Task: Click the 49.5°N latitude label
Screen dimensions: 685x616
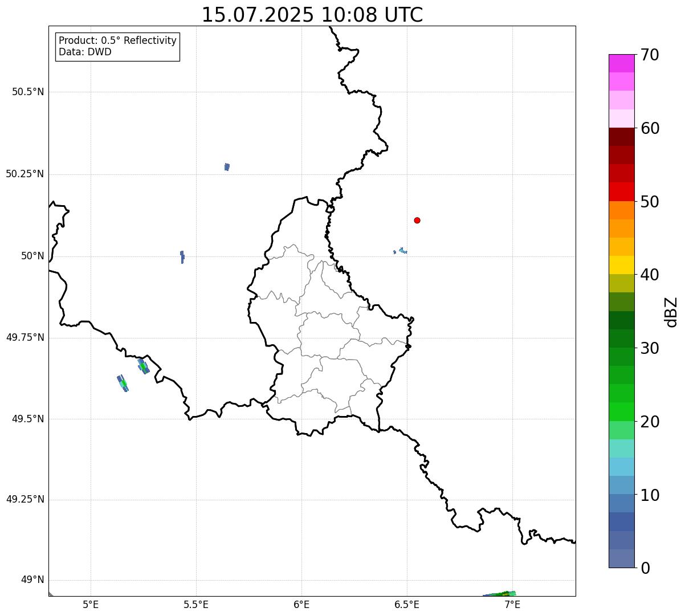Action: tap(28, 419)
